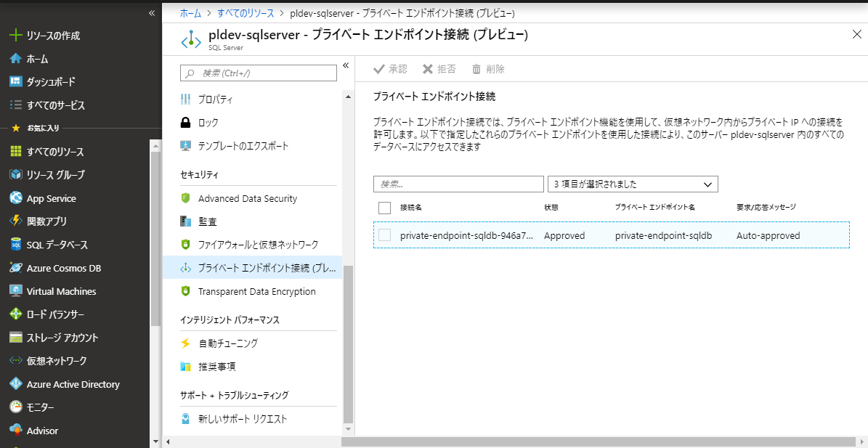Click the プライベート エンドポイント名 column header
The height and width of the screenshot is (448, 868).
[655, 208]
